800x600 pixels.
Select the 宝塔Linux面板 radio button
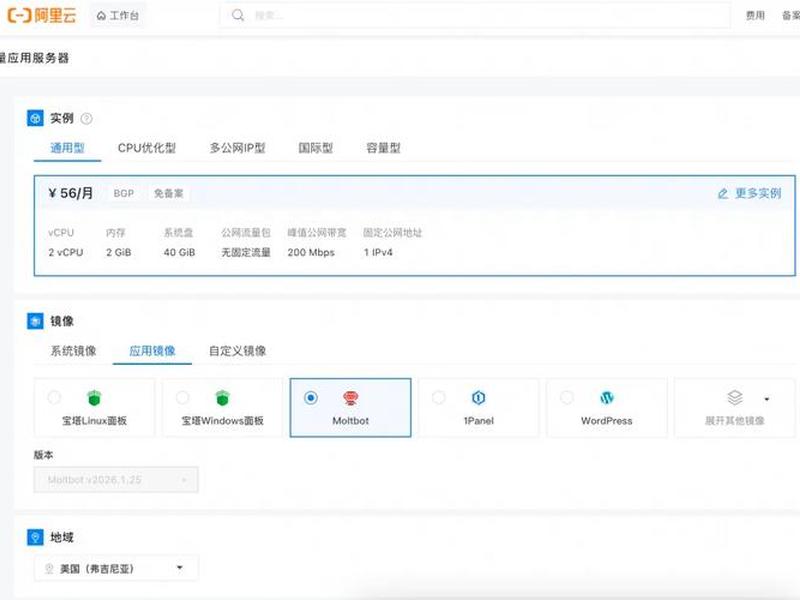pyautogui.click(x=54, y=397)
